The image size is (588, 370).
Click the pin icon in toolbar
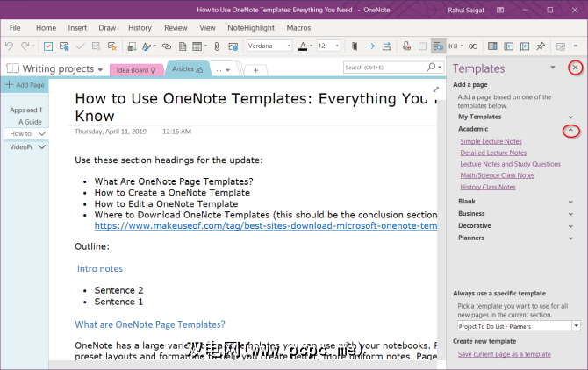tap(541, 46)
